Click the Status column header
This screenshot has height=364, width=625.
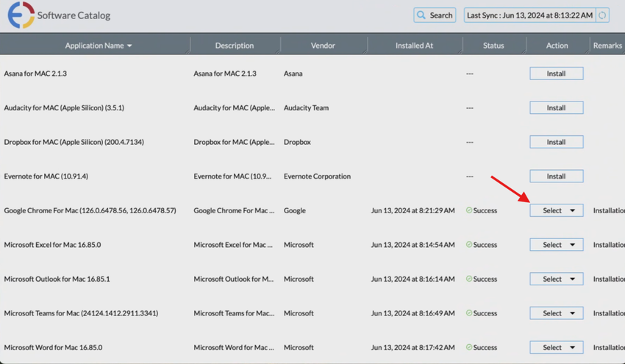point(493,46)
